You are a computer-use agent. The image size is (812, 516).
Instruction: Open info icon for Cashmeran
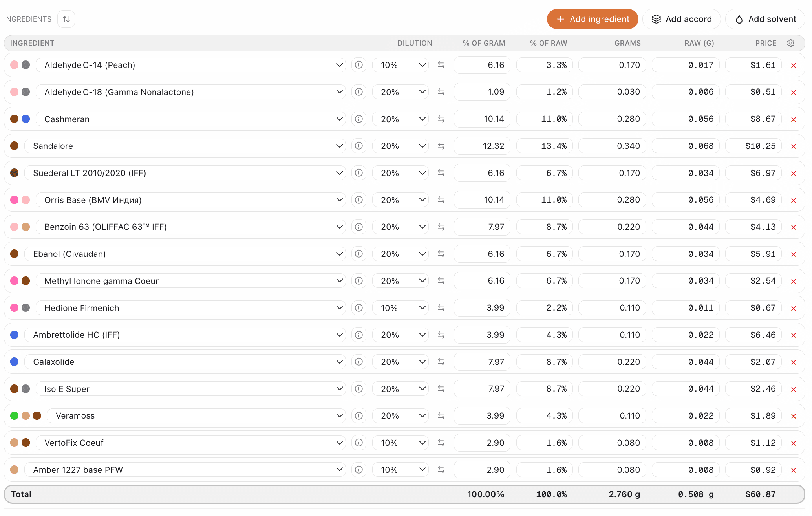[x=358, y=119]
